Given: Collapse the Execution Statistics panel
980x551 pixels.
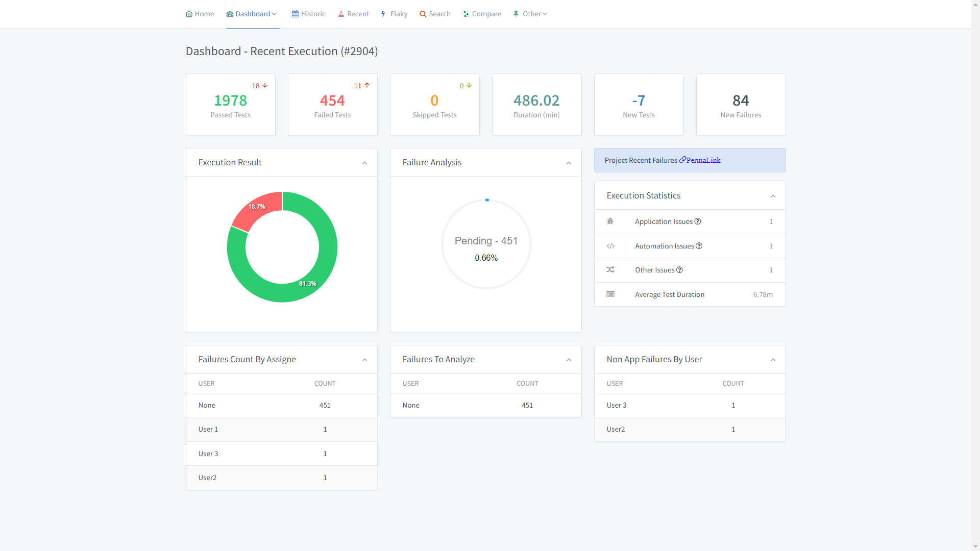Looking at the screenshot, I should tap(773, 196).
